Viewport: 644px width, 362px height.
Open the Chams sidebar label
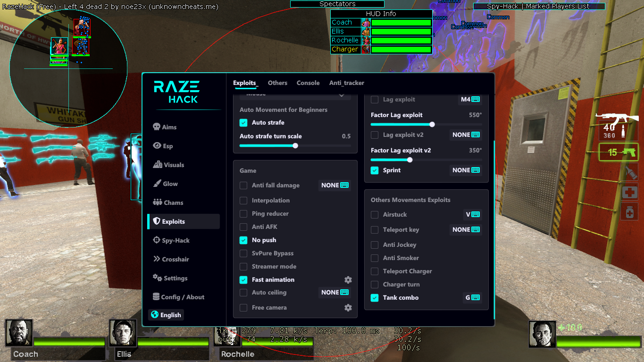click(x=174, y=202)
